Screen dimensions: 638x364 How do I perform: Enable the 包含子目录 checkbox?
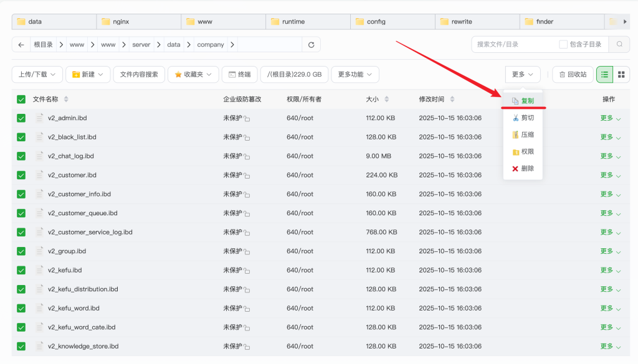tap(563, 45)
